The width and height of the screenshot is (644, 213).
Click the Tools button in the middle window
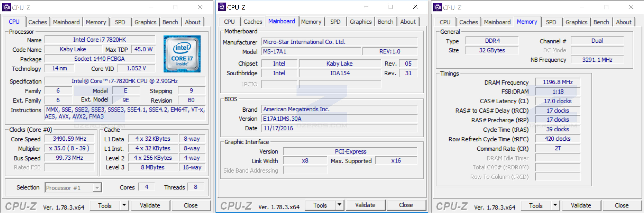(x=320, y=205)
